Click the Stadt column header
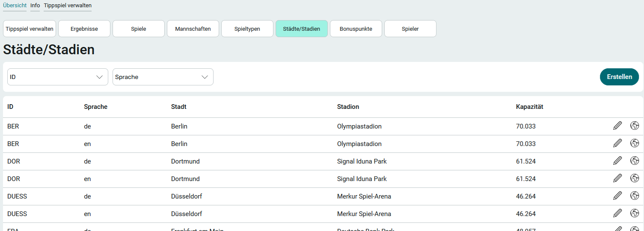644x231 pixels. 179,107
